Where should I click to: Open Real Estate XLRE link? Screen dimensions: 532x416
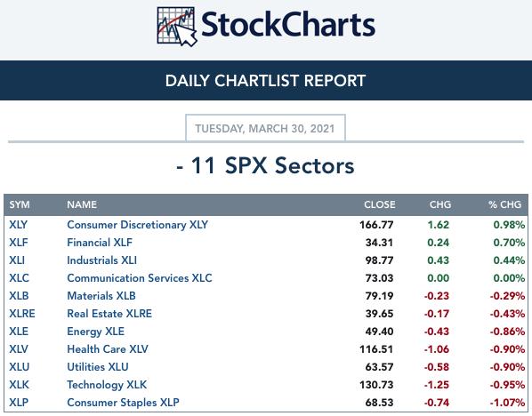coord(109,314)
